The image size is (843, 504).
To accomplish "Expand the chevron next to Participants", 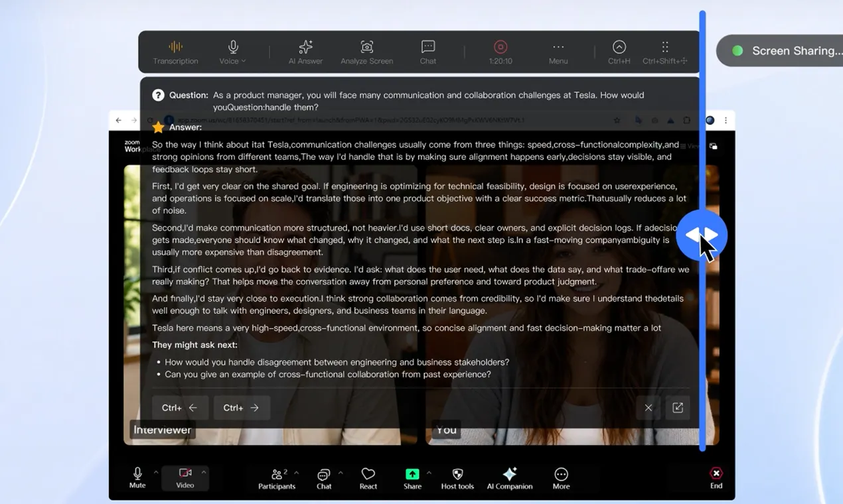I will tap(296, 473).
